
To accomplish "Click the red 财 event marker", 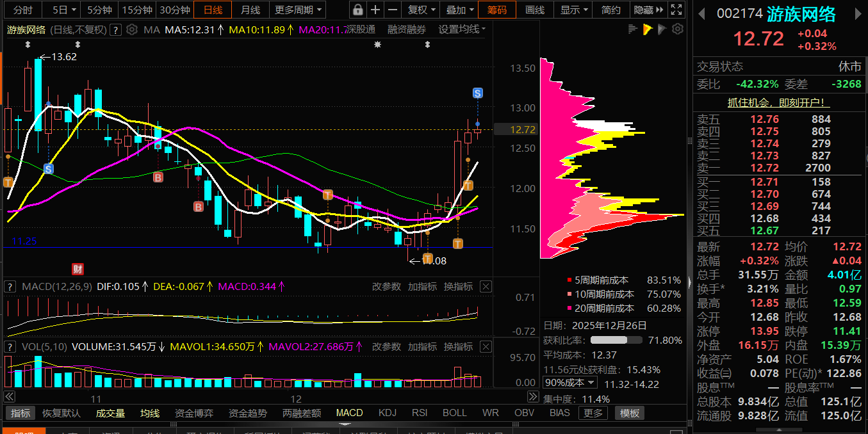I will click(78, 269).
